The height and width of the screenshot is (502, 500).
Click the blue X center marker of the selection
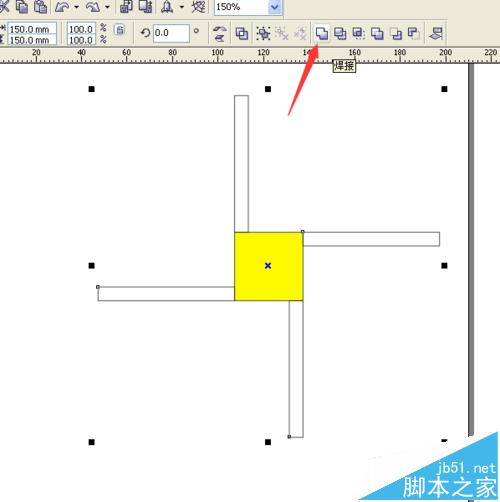[x=268, y=266]
